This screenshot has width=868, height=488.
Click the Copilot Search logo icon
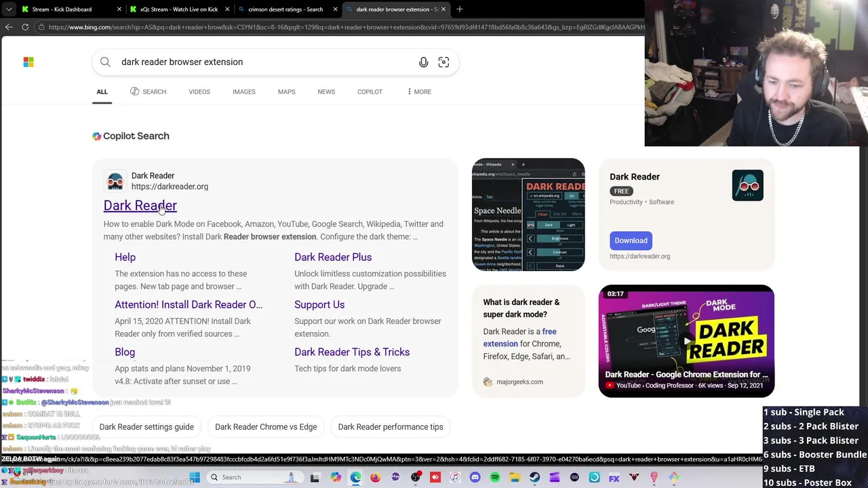coord(97,136)
